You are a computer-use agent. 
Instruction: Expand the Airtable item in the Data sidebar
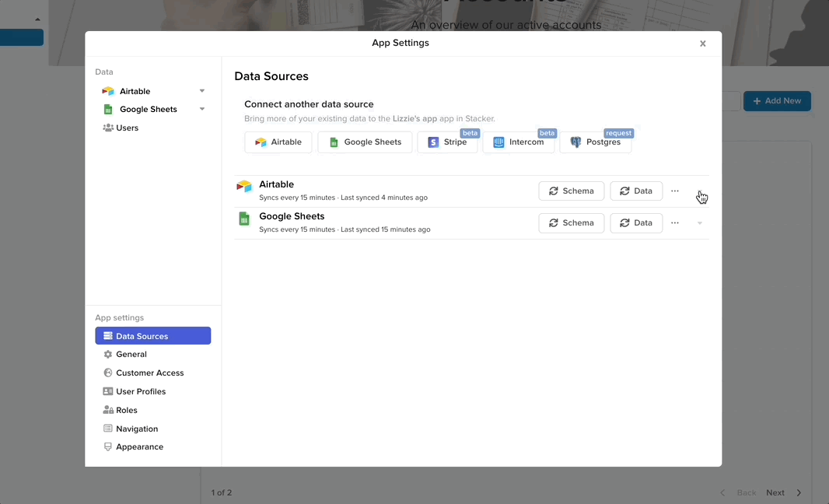pos(202,91)
